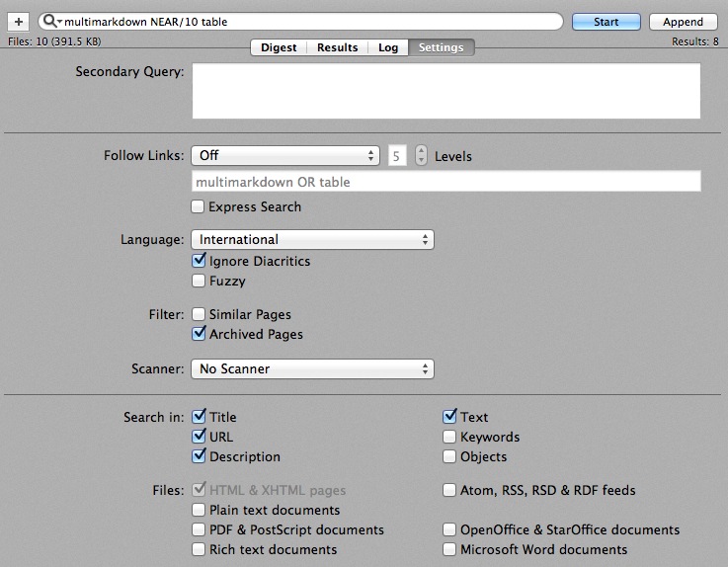This screenshot has height=567, width=728.
Task: Enable Atom, RSS, RSD & RDF feeds
Action: [449, 490]
